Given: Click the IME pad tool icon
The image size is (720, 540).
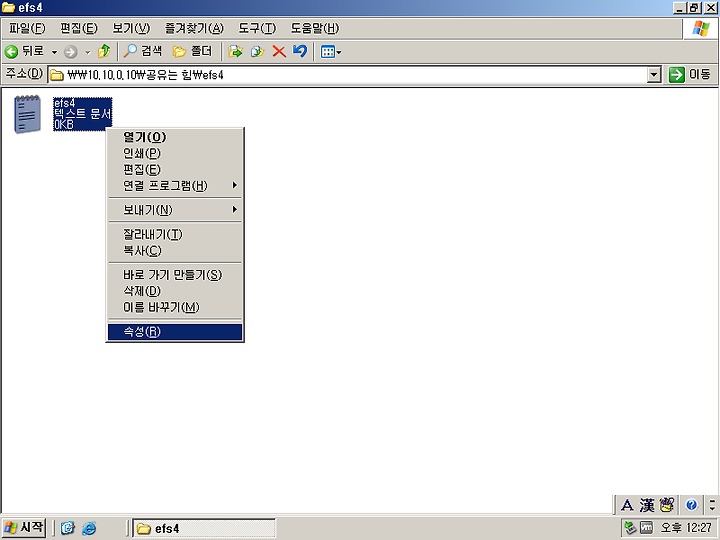Looking at the screenshot, I should click(x=666, y=505).
